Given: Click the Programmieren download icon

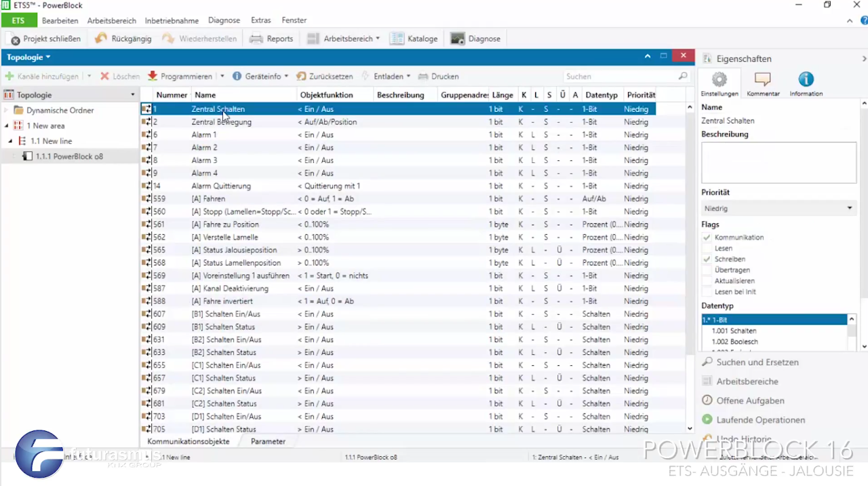Looking at the screenshot, I should [x=153, y=77].
